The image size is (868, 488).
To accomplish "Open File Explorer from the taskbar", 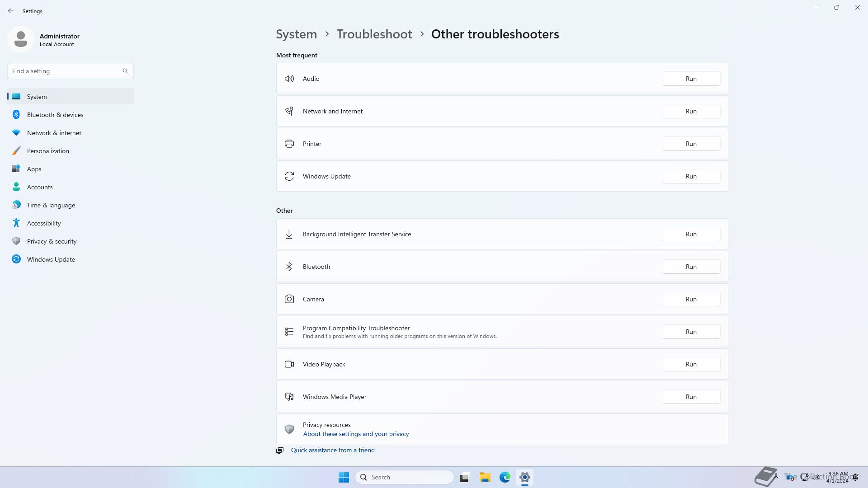I will tap(485, 477).
